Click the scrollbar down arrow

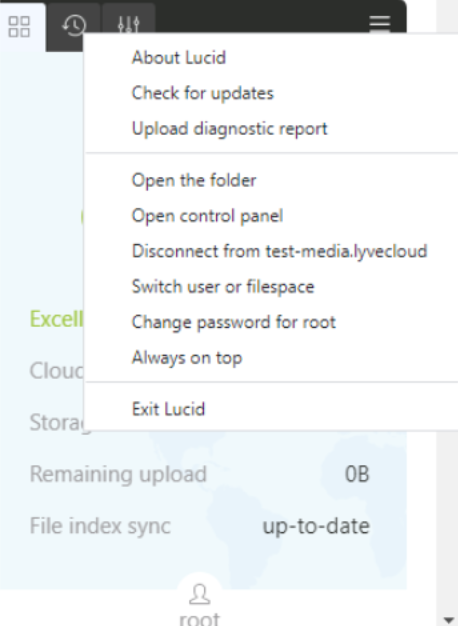[452, 619]
